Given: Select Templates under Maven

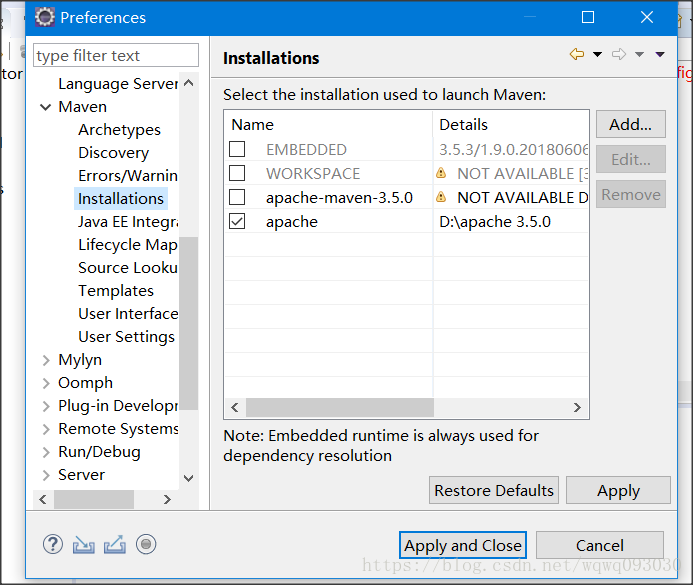Looking at the screenshot, I should [116, 291].
